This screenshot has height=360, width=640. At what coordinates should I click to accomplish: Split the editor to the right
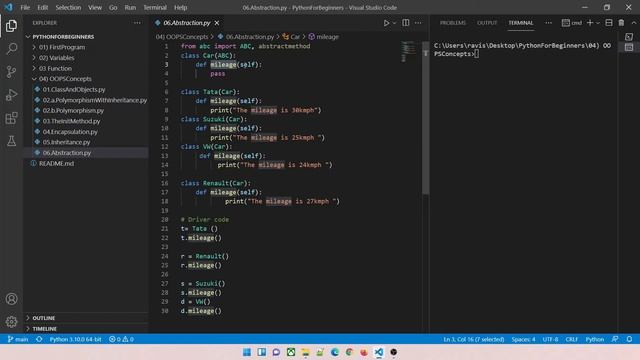tap(406, 23)
